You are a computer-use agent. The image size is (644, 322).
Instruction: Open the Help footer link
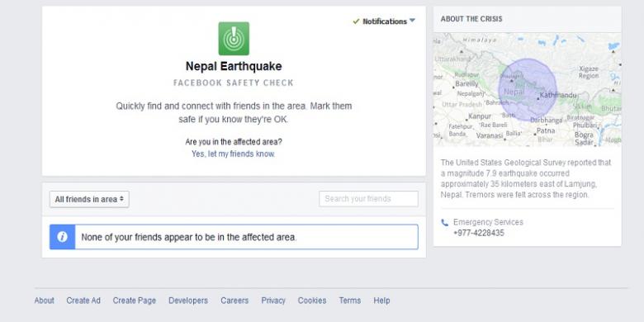pos(381,301)
